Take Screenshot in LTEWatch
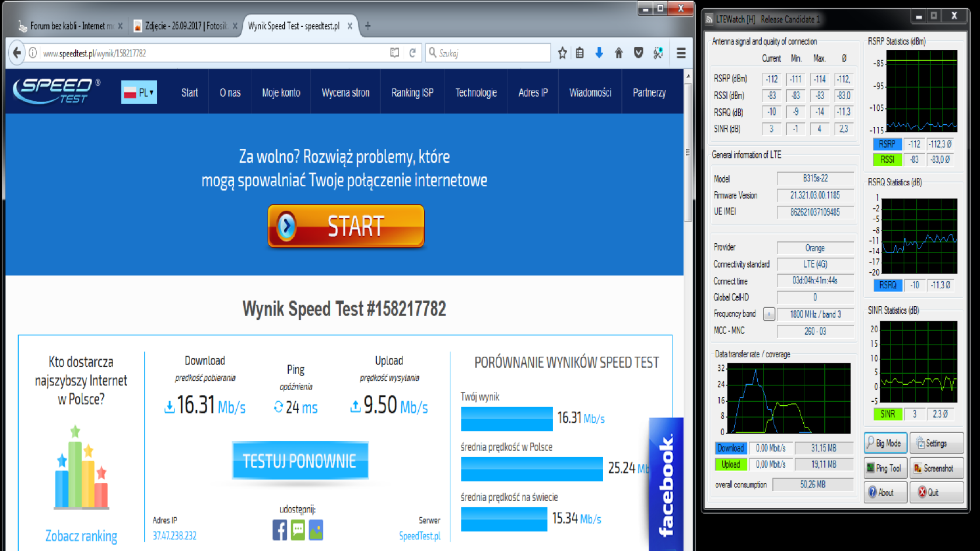The width and height of the screenshot is (980, 551). coord(936,468)
